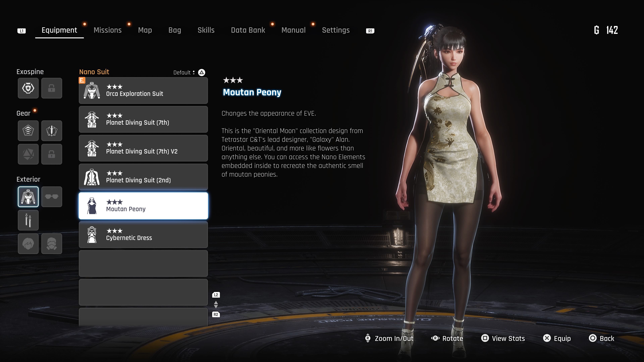Go to the Settings tab
Image resolution: width=644 pixels, height=362 pixels.
[336, 30]
